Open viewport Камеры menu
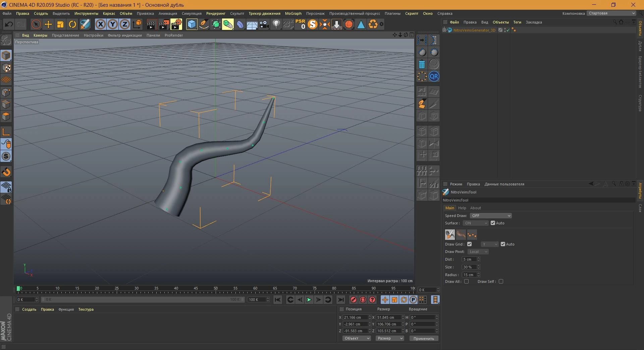The image size is (644, 350). [40, 35]
